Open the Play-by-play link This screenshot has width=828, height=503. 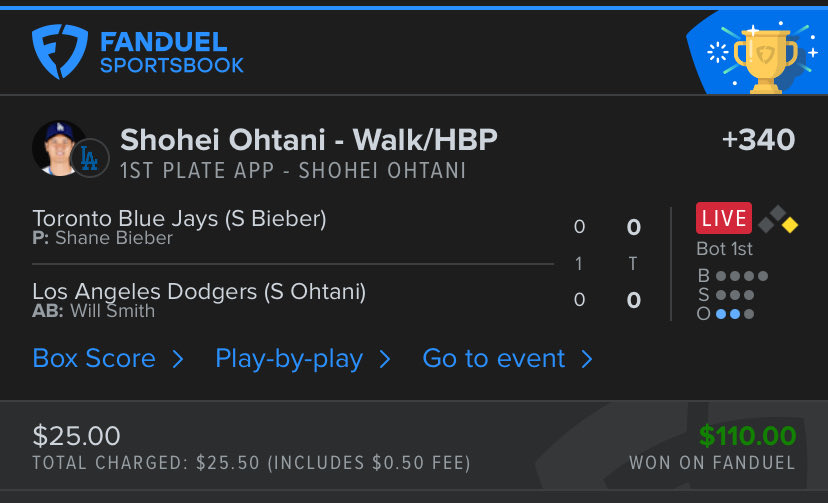pyautogui.click(x=289, y=359)
